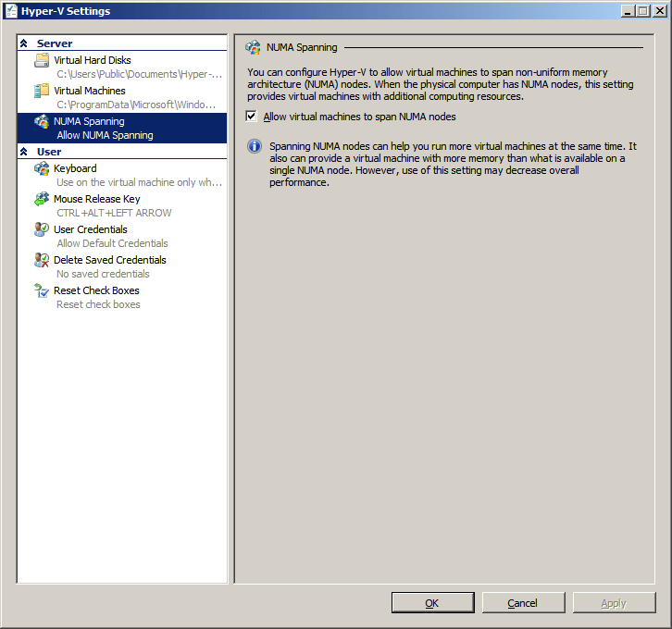Select Virtual Hard Disks setting

tap(122, 67)
